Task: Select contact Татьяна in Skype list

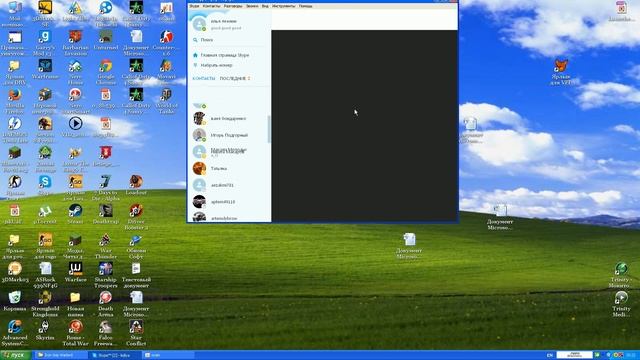Action: tap(228, 169)
